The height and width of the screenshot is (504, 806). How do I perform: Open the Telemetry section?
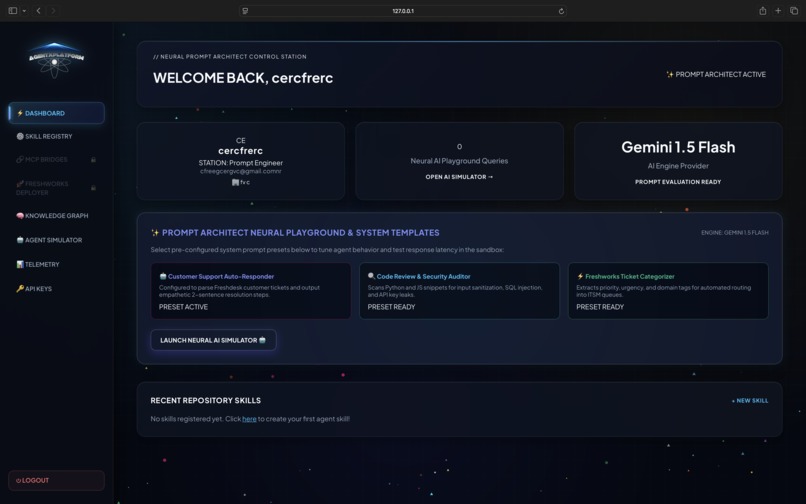click(x=57, y=264)
